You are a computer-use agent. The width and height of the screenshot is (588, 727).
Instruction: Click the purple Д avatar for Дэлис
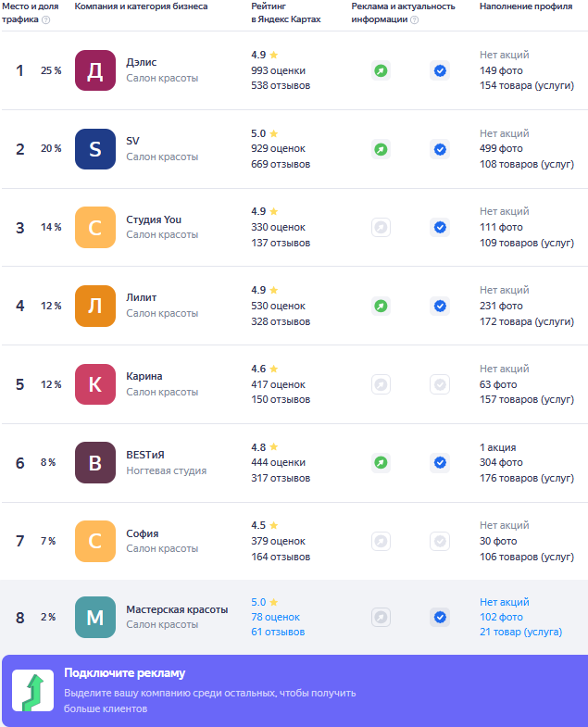click(x=95, y=70)
